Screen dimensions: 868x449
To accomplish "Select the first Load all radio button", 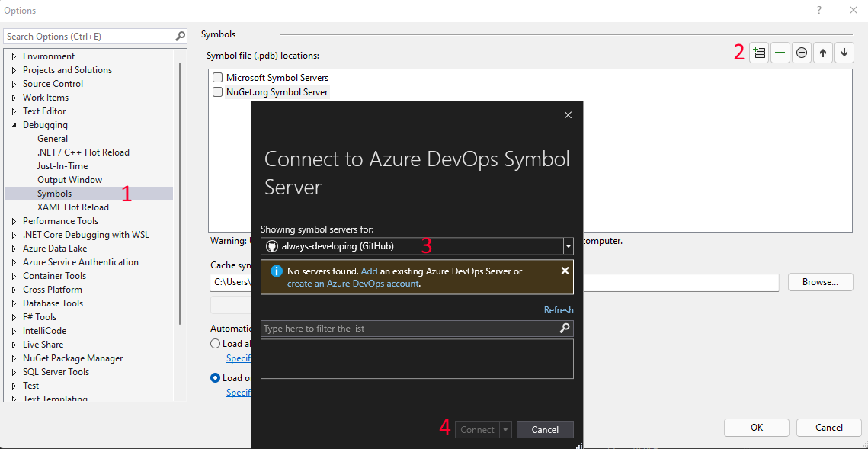I will click(x=216, y=344).
